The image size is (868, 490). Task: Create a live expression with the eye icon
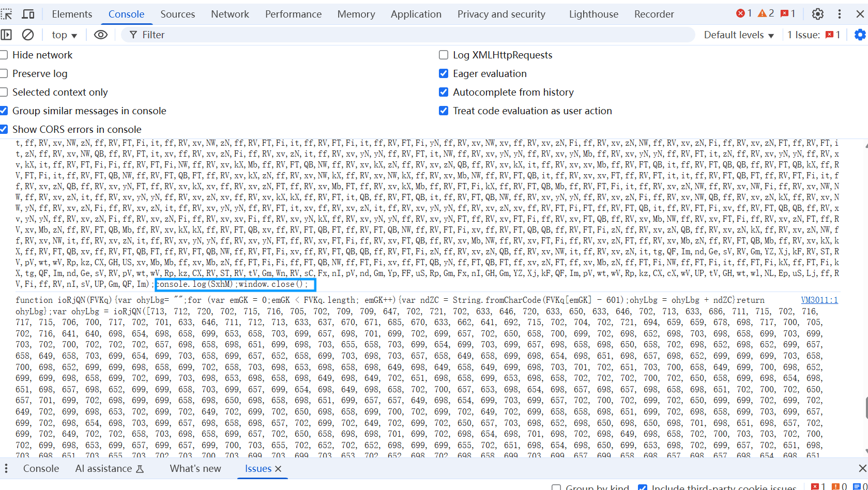click(x=101, y=35)
